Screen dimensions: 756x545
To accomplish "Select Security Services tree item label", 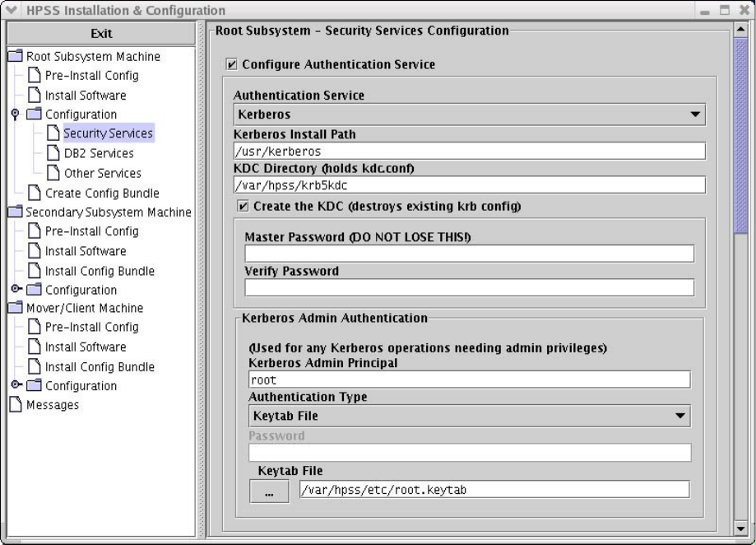I will [108, 133].
